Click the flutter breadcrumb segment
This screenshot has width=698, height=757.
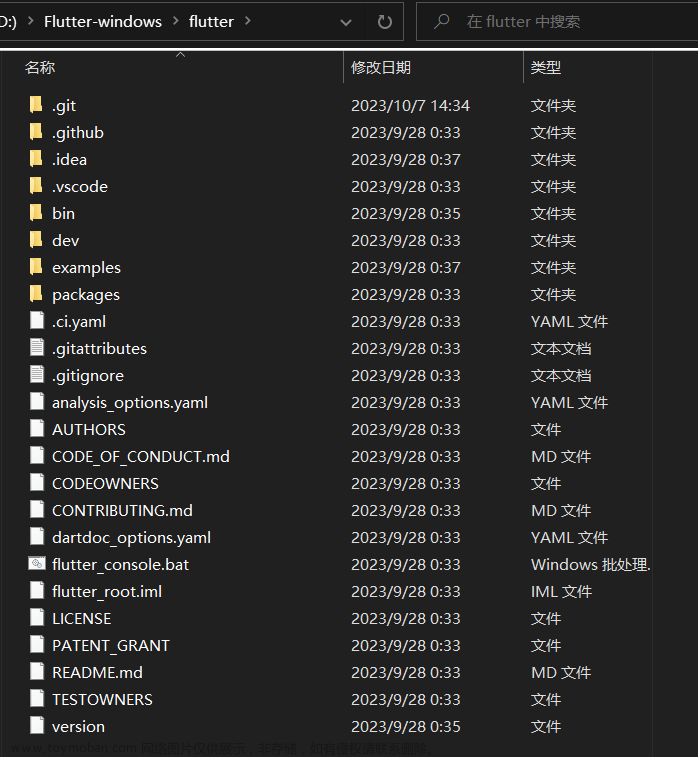[211, 22]
